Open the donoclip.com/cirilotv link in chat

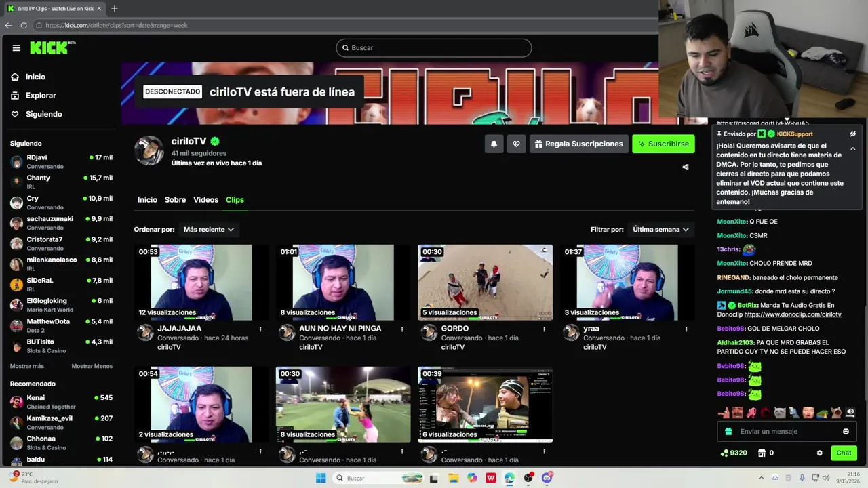pos(793,314)
